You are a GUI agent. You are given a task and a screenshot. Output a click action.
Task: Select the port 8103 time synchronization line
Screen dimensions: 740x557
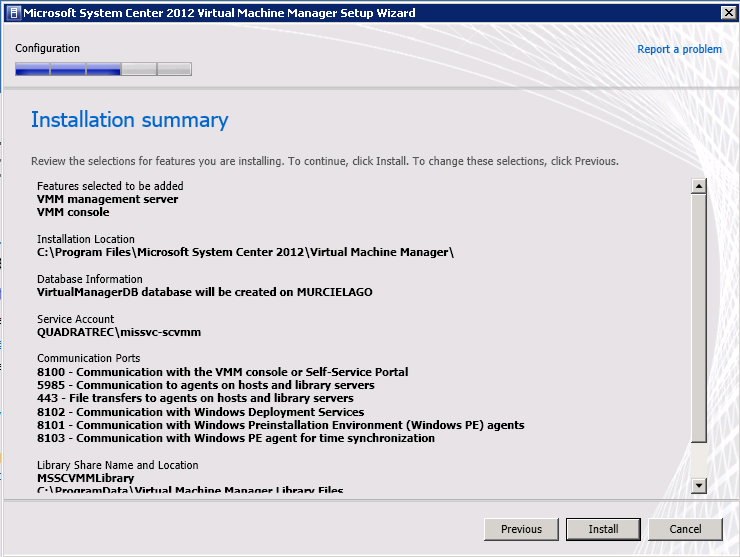(x=236, y=439)
